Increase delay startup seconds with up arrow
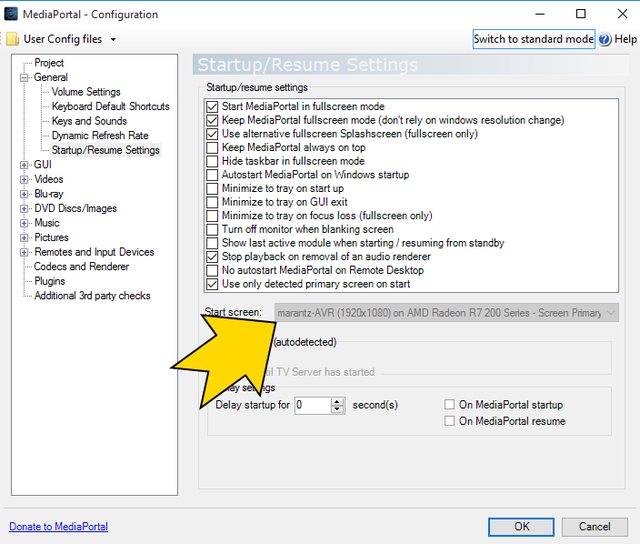The height and width of the screenshot is (544, 640). click(337, 401)
